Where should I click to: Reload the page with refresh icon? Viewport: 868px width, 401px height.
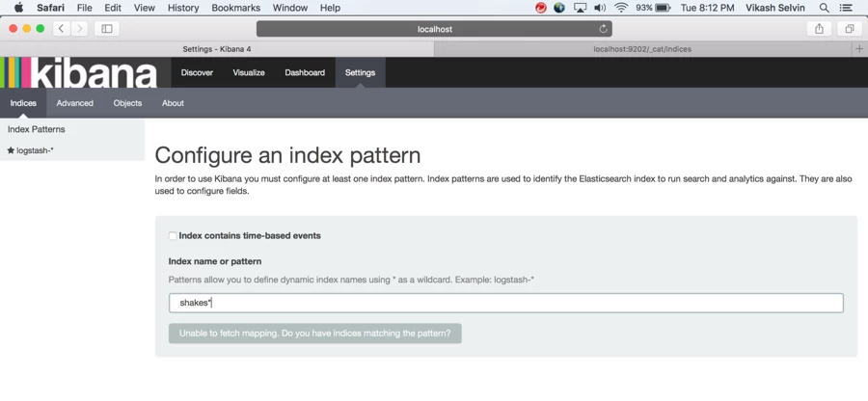tap(604, 29)
